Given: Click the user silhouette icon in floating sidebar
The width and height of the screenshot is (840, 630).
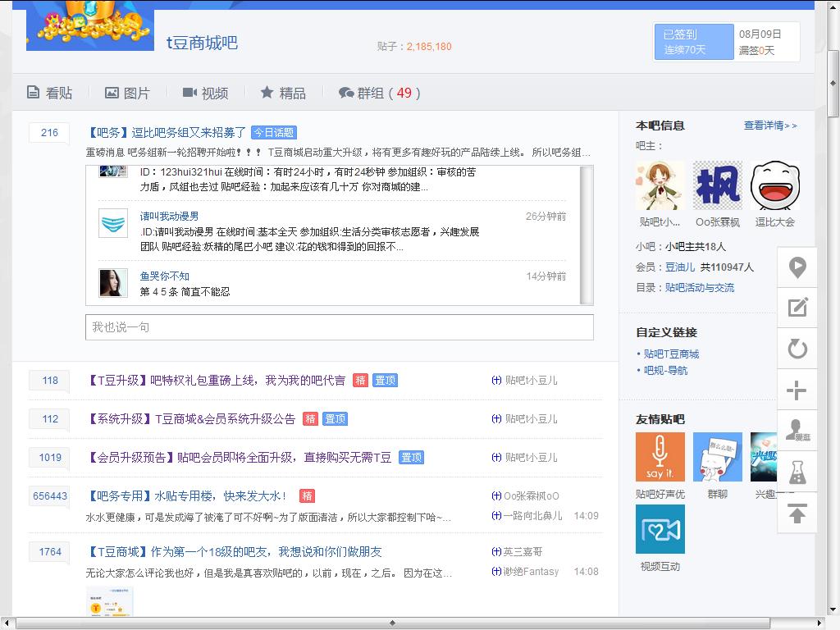Looking at the screenshot, I should pos(797,431).
